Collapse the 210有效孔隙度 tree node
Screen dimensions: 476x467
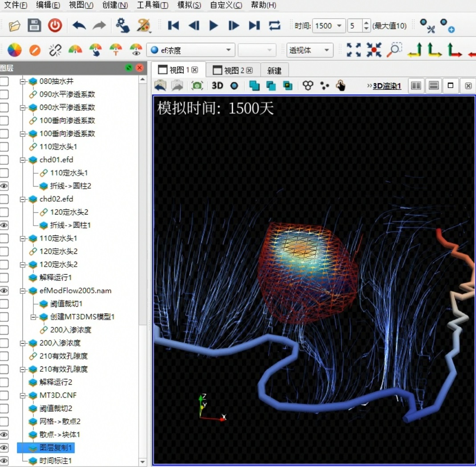pyautogui.click(x=22, y=370)
